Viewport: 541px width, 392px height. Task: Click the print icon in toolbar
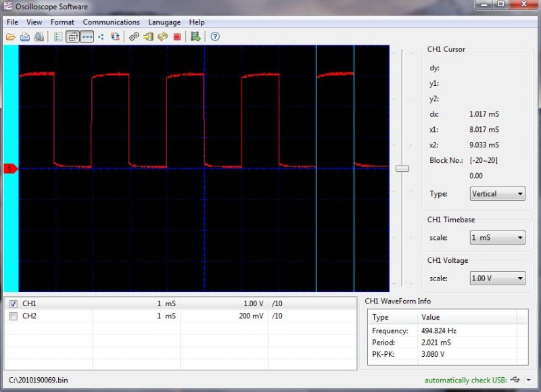[x=25, y=36]
